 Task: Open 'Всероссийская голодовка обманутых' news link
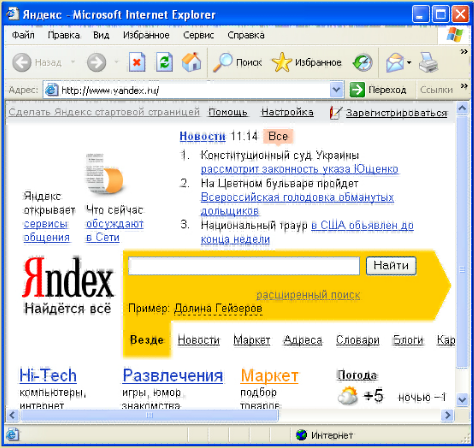click(x=297, y=197)
